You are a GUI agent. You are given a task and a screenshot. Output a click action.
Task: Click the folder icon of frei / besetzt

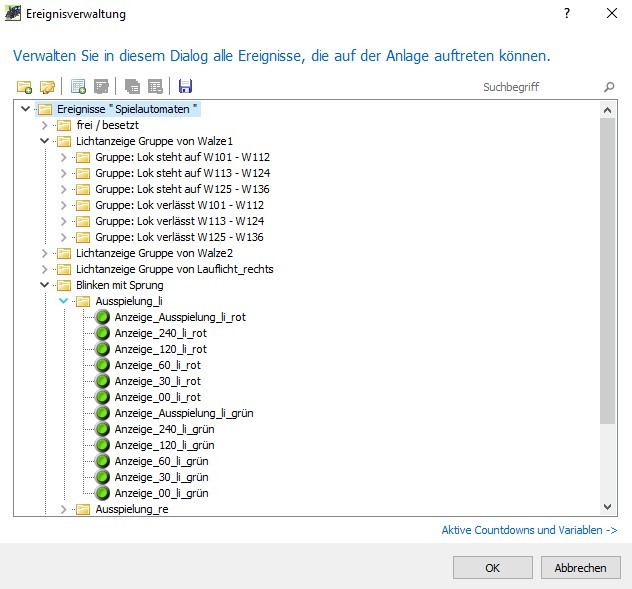64,125
